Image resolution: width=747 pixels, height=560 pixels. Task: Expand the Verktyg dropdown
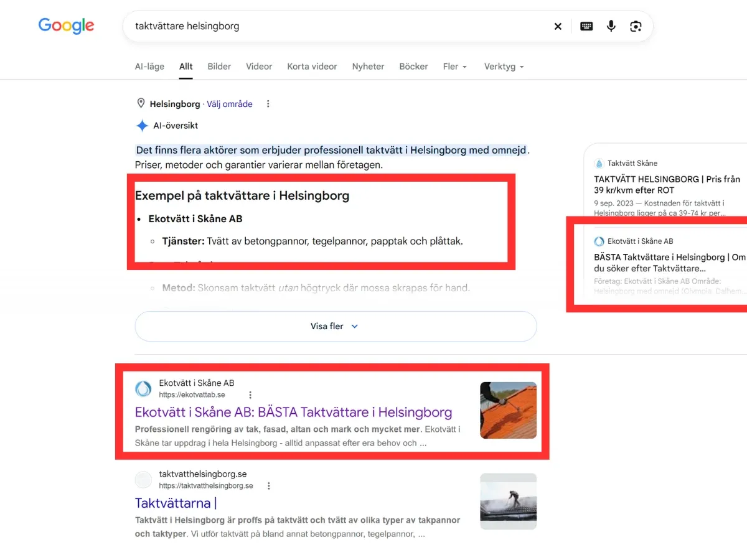pyautogui.click(x=504, y=67)
